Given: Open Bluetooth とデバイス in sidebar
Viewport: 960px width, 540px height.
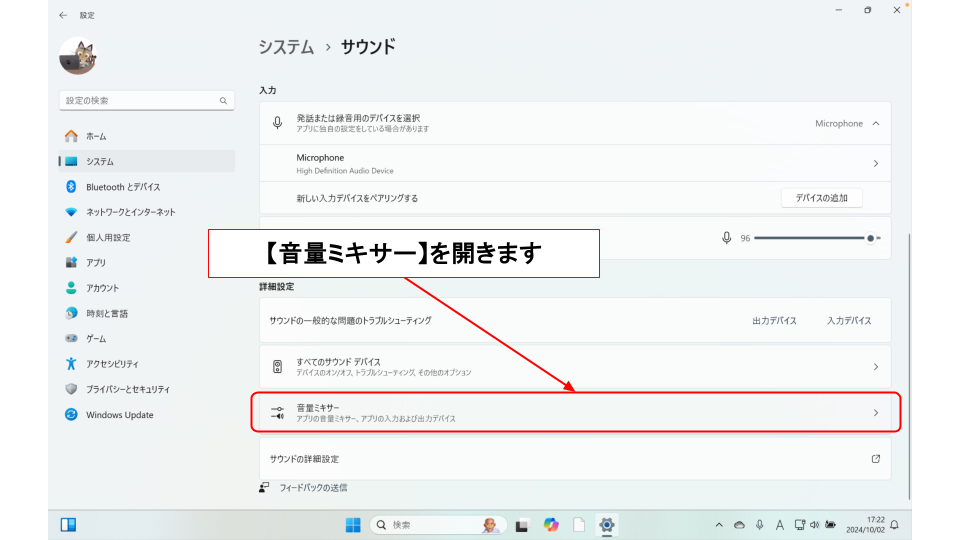Looking at the screenshot, I should click(x=122, y=187).
